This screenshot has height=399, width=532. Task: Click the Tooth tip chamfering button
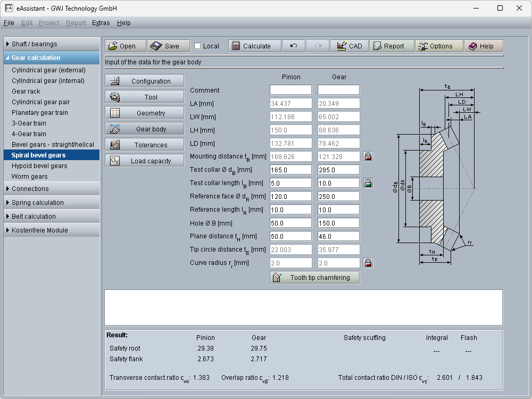tap(314, 278)
